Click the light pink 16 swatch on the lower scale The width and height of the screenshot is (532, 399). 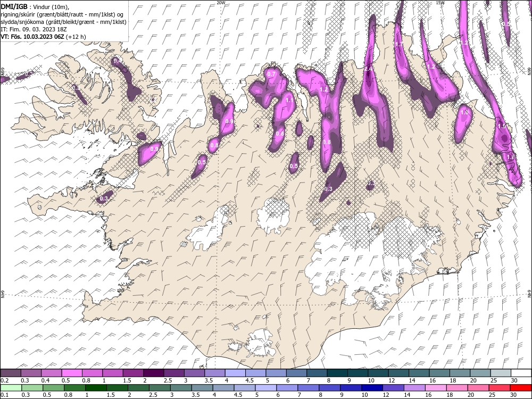436,388
